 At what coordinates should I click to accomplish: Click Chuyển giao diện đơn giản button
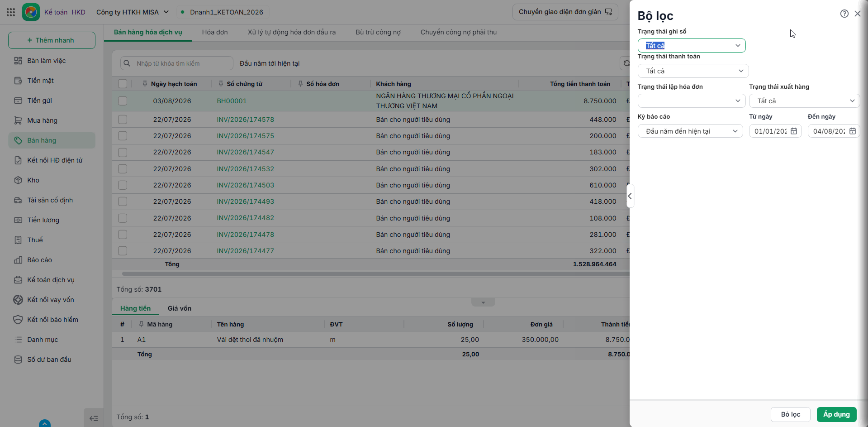(565, 12)
